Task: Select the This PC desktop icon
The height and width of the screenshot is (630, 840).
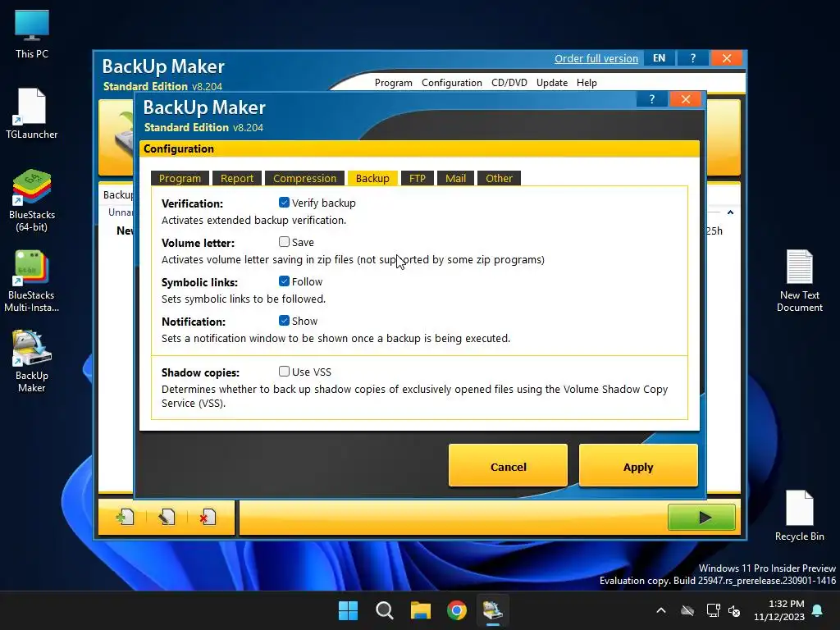Action: point(32,34)
